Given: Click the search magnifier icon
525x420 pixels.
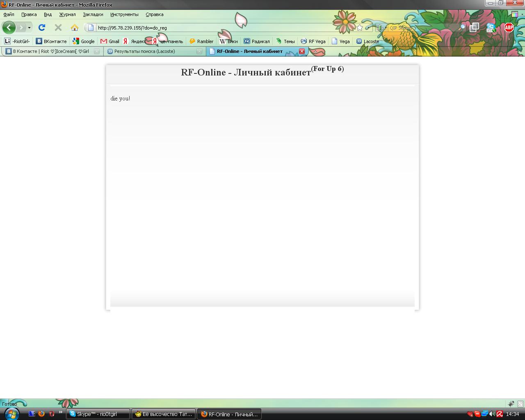Looking at the screenshot, I should pos(462,27).
